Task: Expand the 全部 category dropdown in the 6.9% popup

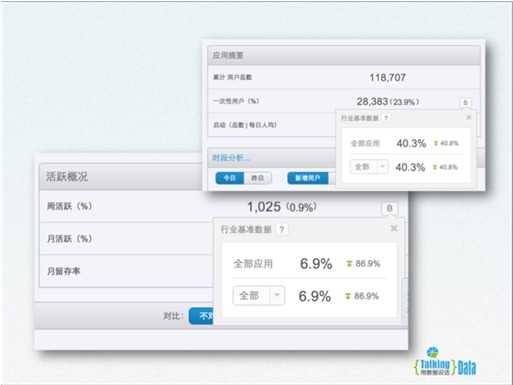Action: pos(259,295)
